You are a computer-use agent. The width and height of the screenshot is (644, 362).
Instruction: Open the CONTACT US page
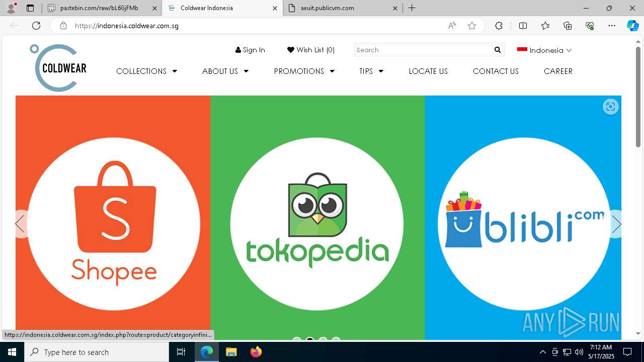(x=496, y=71)
